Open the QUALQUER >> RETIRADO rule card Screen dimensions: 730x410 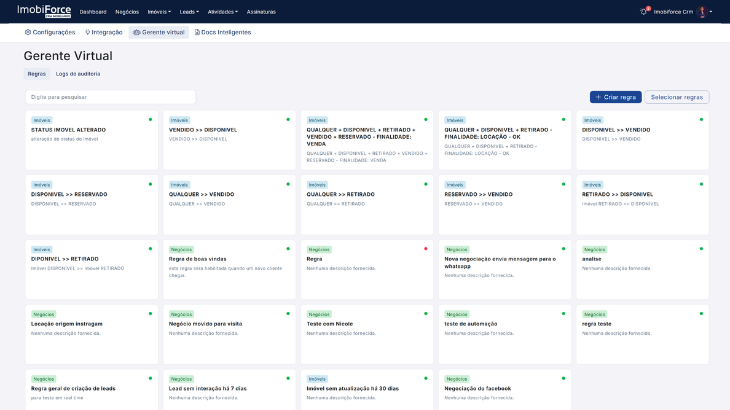[x=367, y=205]
